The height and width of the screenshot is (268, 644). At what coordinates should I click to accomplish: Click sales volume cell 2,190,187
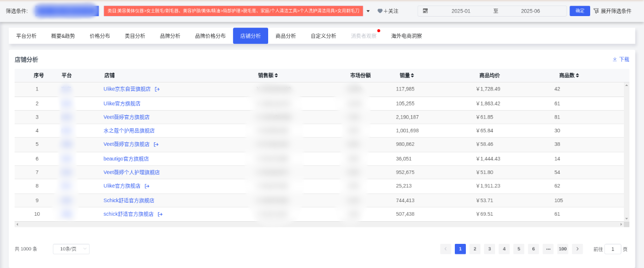click(408, 117)
